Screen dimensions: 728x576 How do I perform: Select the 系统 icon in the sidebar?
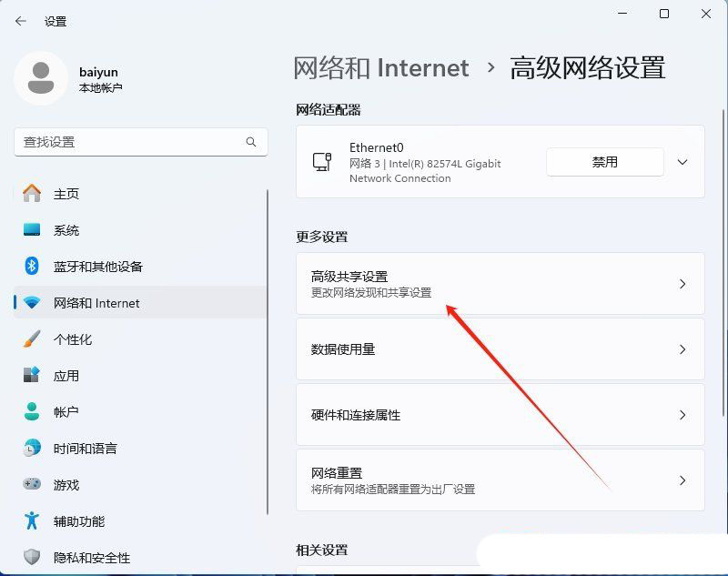click(31, 230)
